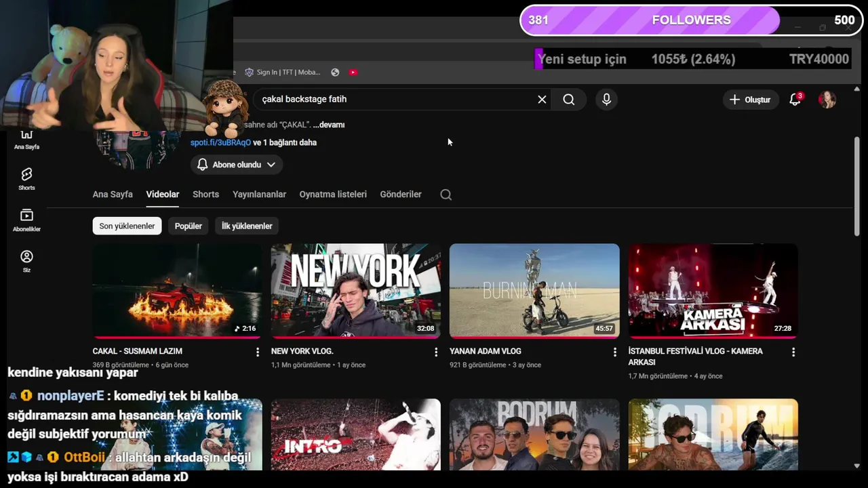
Task: Click the magnifier search button
Action: click(x=569, y=100)
